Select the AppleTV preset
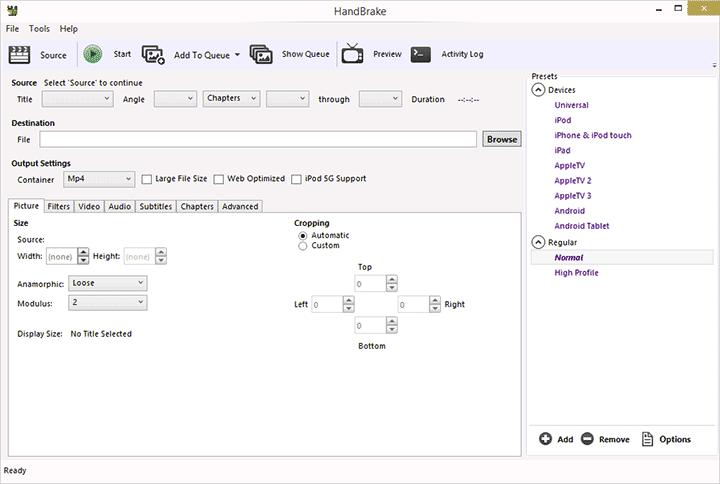The height and width of the screenshot is (484, 720). click(569, 165)
